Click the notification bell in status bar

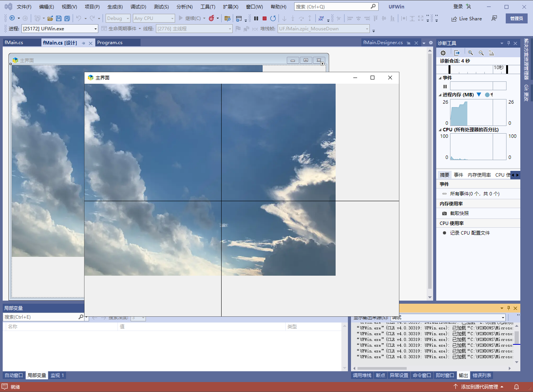tap(516, 387)
